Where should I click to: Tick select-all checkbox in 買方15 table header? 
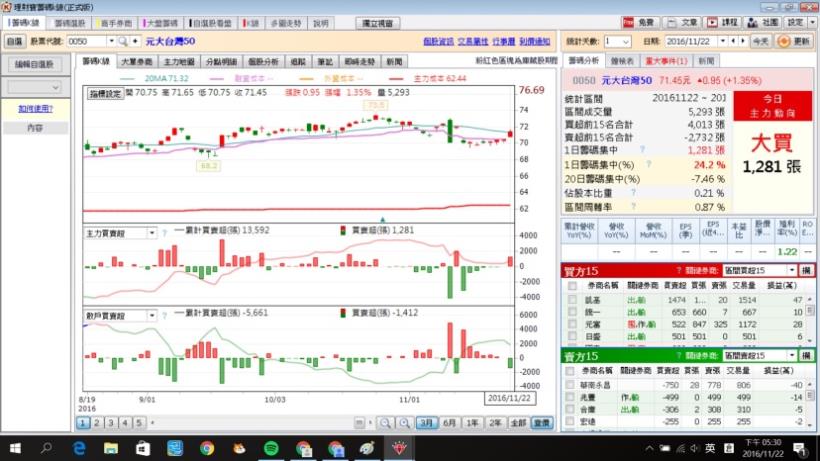pos(572,286)
